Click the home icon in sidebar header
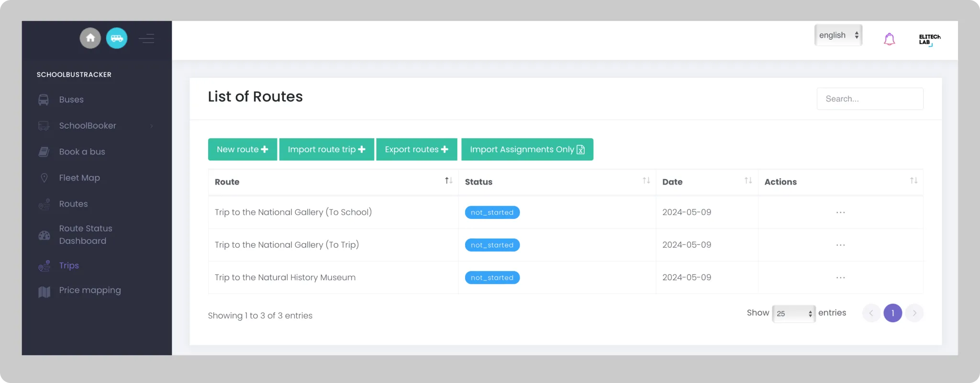 click(90, 38)
